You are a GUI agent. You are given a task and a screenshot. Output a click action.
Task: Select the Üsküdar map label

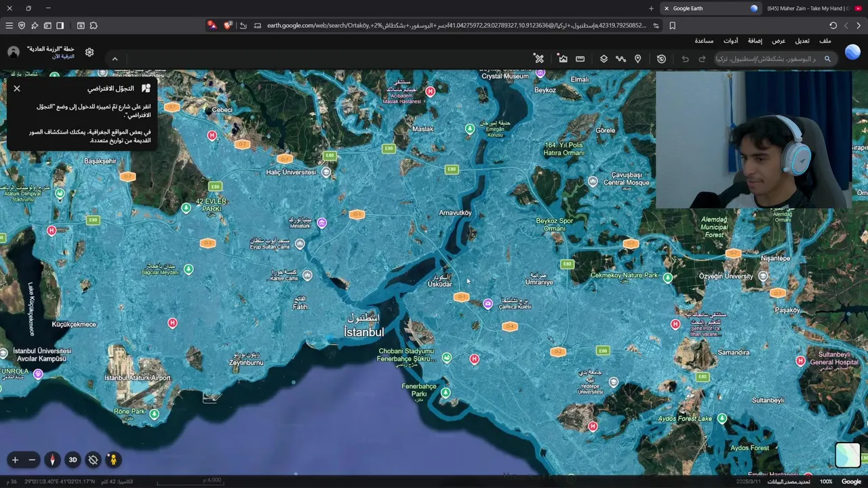[440, 281]
